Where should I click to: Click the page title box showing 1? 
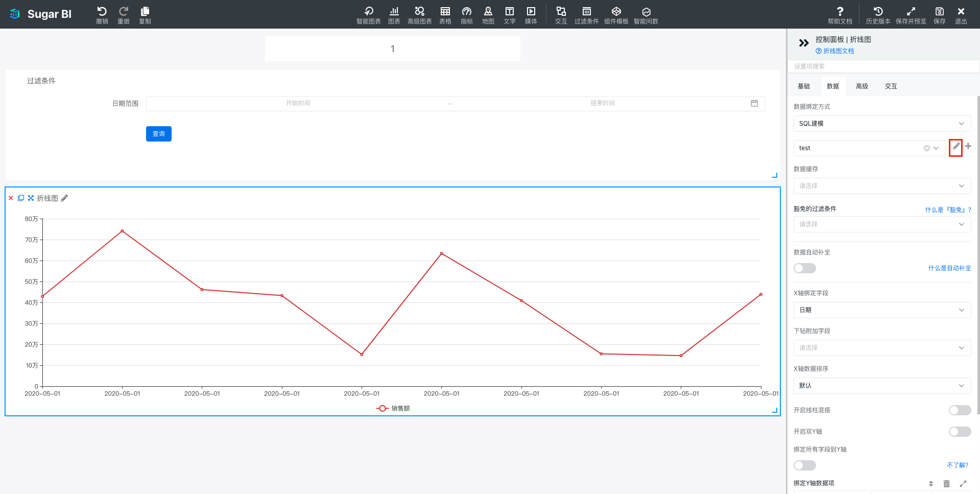[x=393, y=49]
